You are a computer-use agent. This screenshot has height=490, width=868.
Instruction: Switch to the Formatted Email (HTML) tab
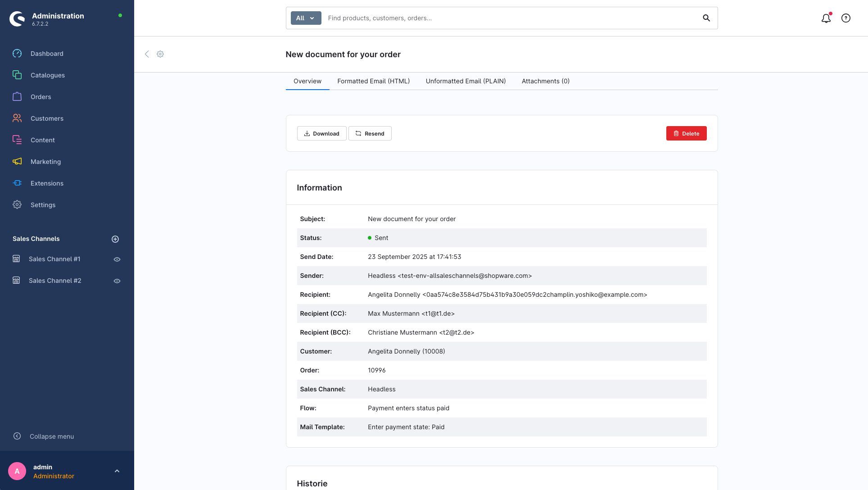pyautogui.click(x=373, y=81)
